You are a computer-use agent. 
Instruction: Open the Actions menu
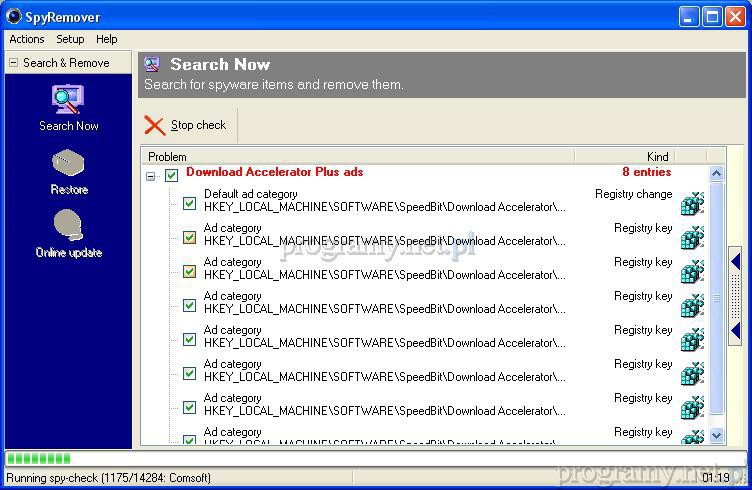27,39
